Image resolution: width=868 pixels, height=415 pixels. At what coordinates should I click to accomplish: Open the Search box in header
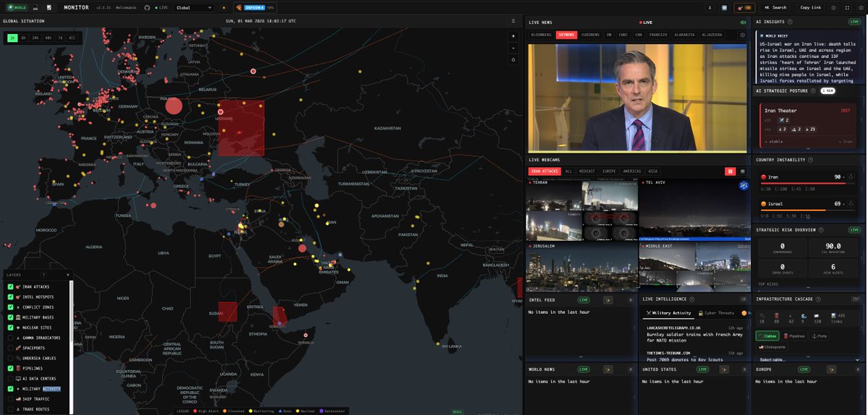(776, 7)
